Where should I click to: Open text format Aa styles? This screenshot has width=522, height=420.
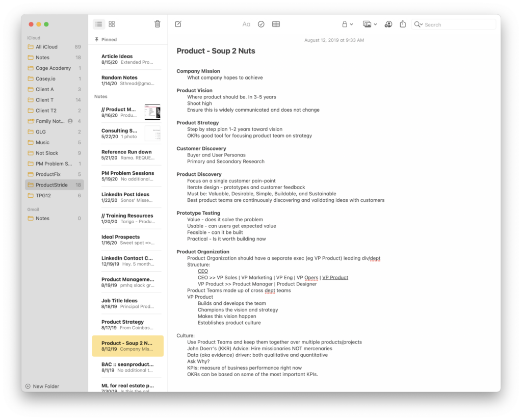246,24
